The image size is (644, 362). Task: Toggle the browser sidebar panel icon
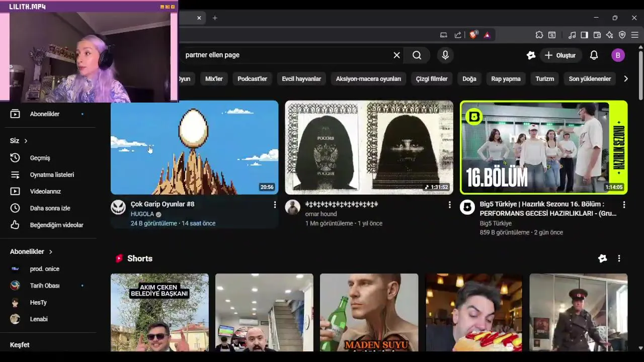584,35
